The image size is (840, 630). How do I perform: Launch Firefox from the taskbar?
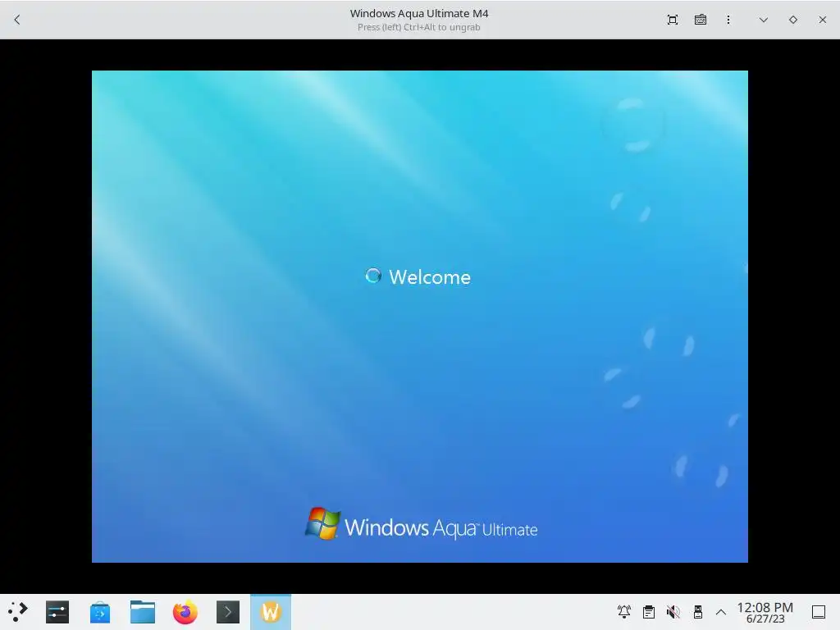coord(185,612)
